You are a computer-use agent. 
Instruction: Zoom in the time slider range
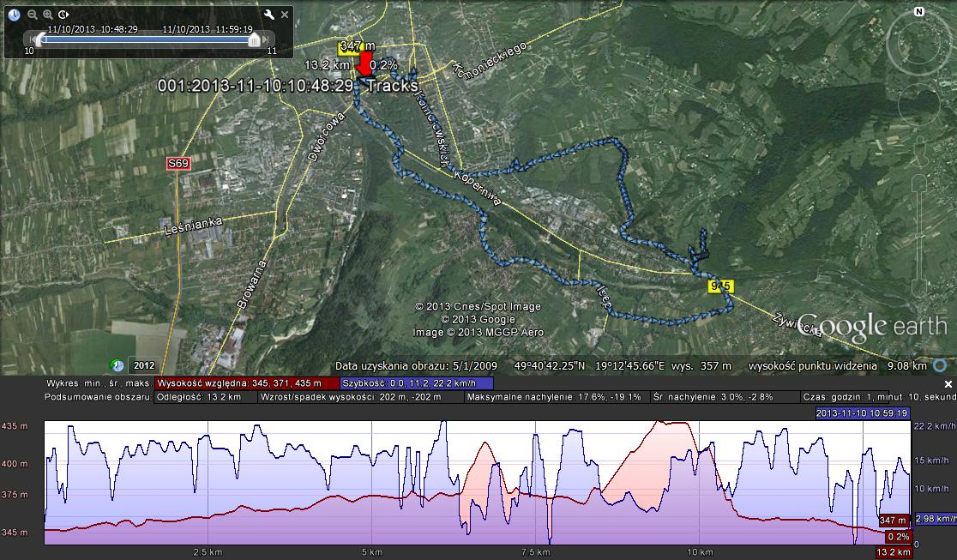48,15
